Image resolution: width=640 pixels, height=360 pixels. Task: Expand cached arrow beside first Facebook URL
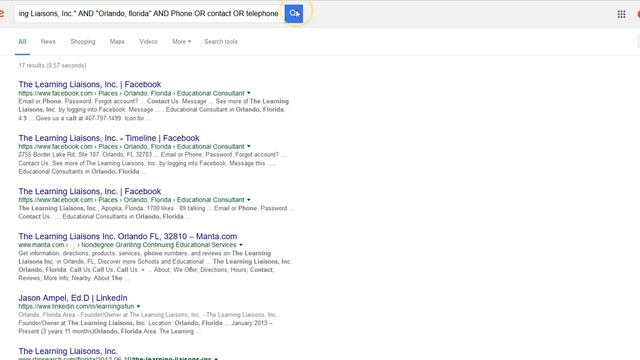pos(249,93)
